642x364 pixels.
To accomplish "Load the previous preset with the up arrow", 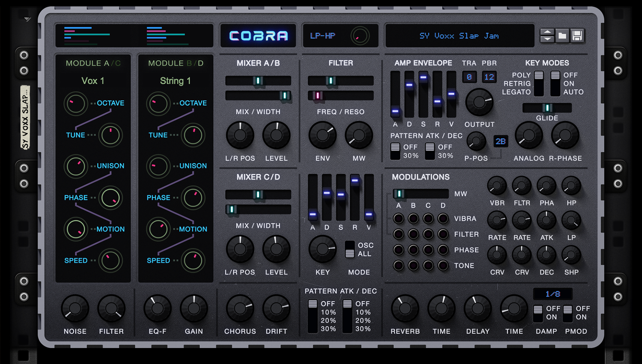I will (547, 32).
